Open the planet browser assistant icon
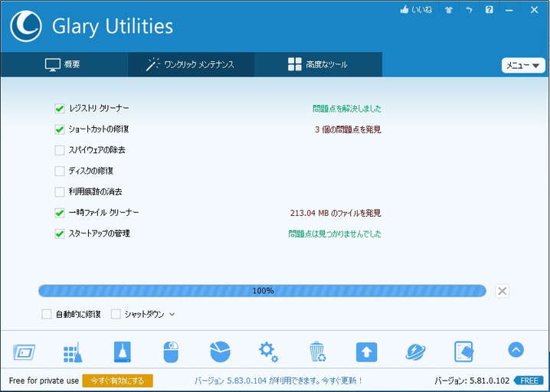Screen dimensions: 550x392 click(x=415, y=352)
